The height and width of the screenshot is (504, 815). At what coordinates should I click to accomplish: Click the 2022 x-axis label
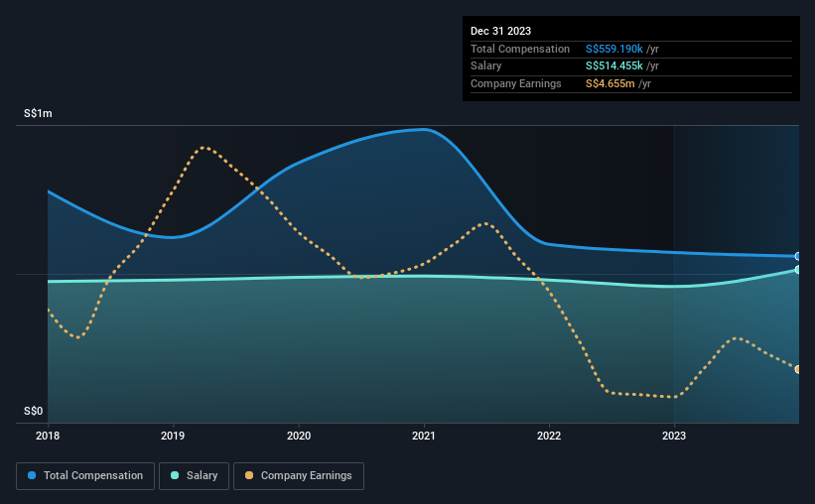click(x=549, y=436)
